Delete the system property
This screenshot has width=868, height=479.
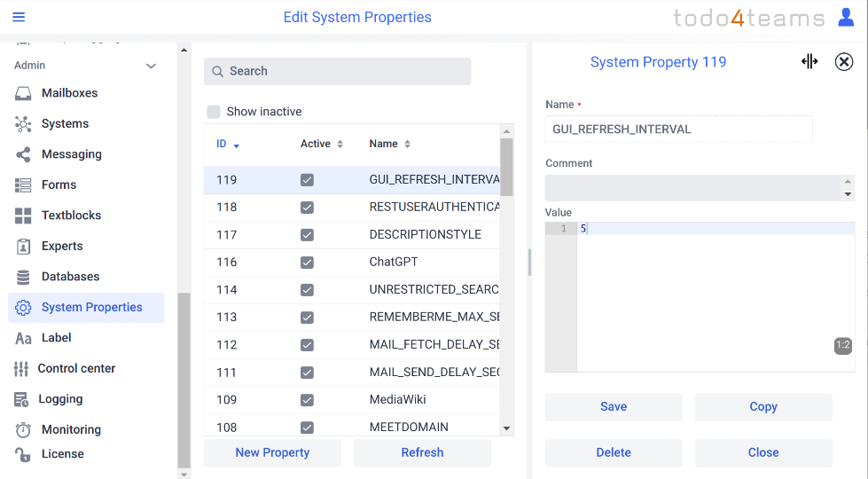pyautogui.click(x=614, y=453)
